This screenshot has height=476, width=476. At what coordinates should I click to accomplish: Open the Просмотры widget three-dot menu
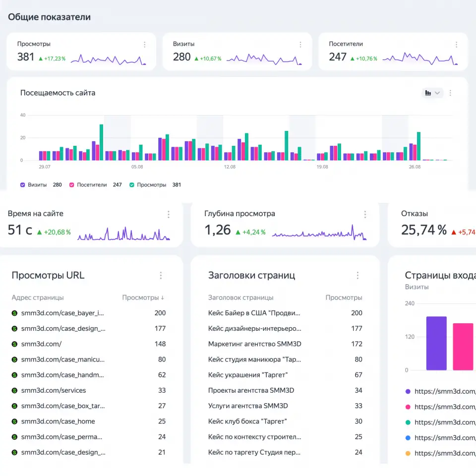[x=144, y=45]
